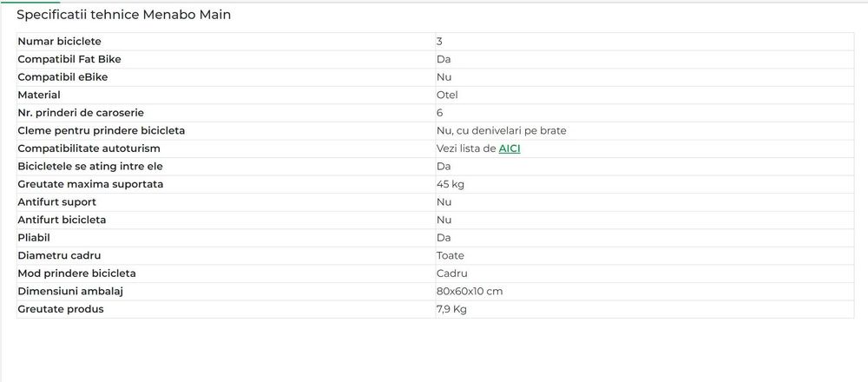Select 'Cleme pentru prindere bicicleta' label

click(102, 130)
